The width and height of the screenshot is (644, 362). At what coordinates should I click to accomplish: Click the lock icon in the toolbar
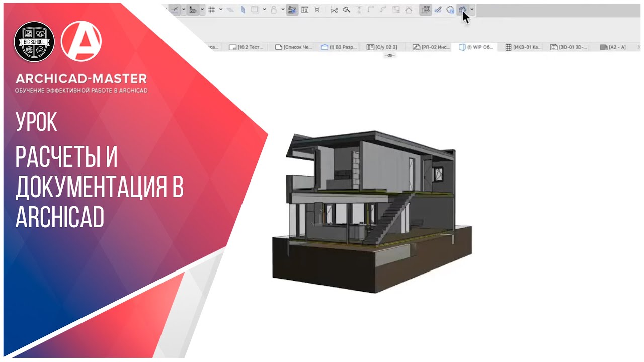click(274, 10)
